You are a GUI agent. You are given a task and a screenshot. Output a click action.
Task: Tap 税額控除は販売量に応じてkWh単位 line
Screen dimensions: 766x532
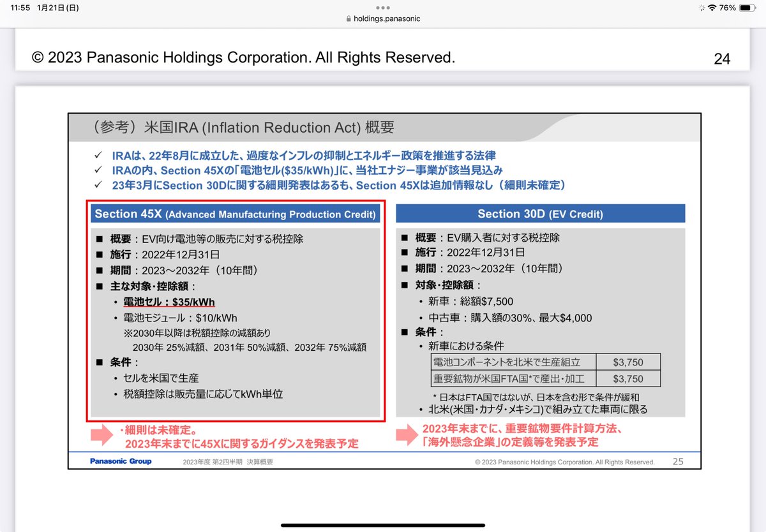point(198,394)
